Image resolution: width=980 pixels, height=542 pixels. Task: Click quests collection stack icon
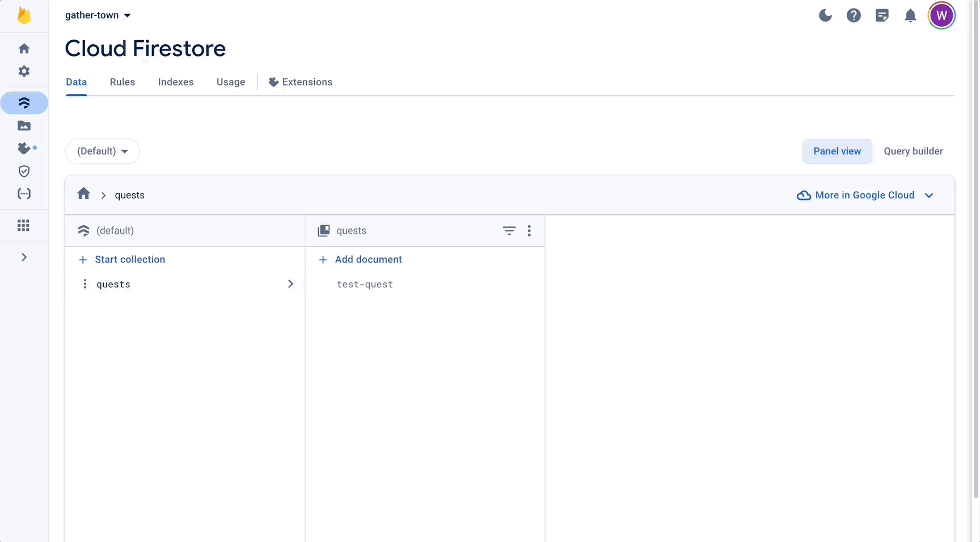point(324,231)
